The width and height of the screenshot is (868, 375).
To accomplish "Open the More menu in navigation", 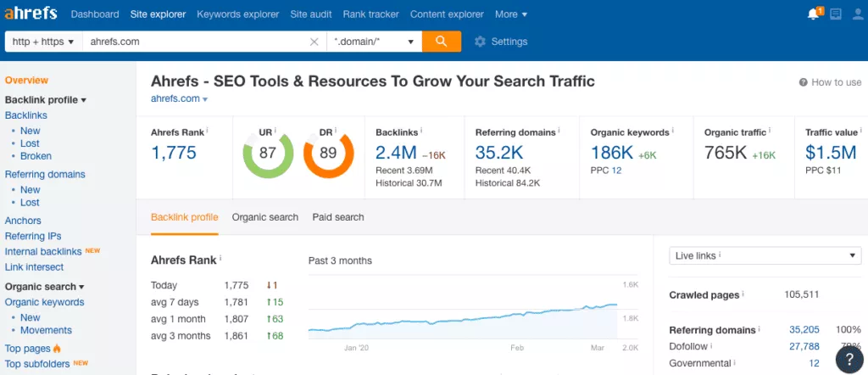I will coord(511,14).
